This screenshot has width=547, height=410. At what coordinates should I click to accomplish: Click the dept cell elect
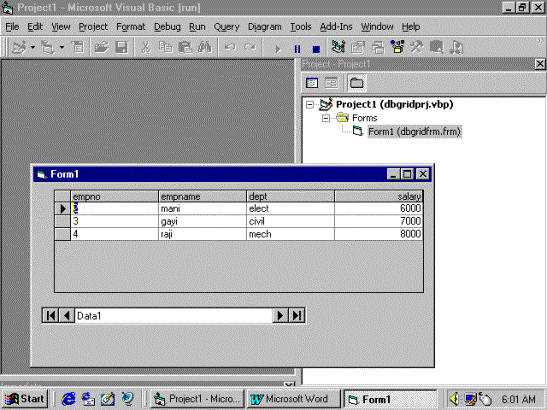point(290,209)
